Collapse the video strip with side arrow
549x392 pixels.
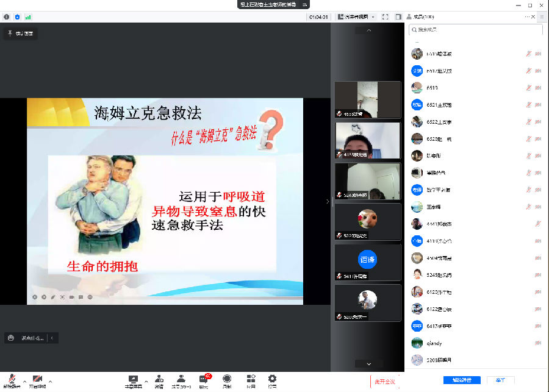coord(328,201)
